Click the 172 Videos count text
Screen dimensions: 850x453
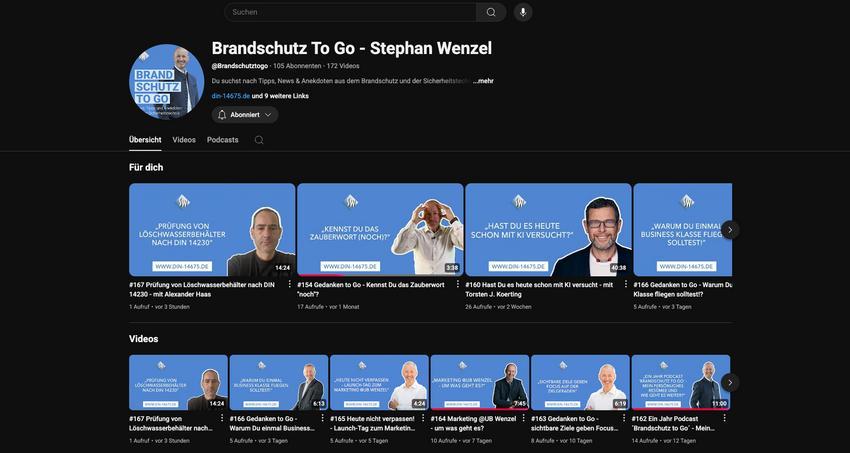pos(343,66)
